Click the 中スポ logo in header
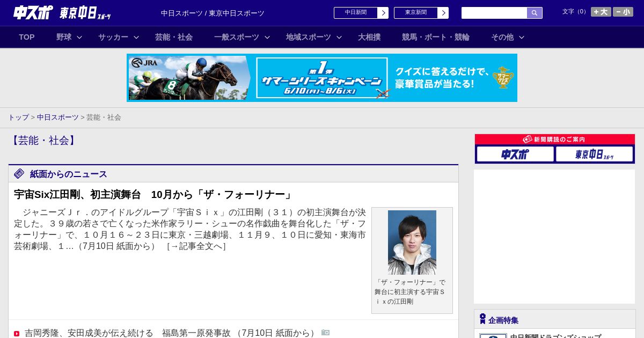The width and height of the screenshot is (644, 338). [33, 12]
